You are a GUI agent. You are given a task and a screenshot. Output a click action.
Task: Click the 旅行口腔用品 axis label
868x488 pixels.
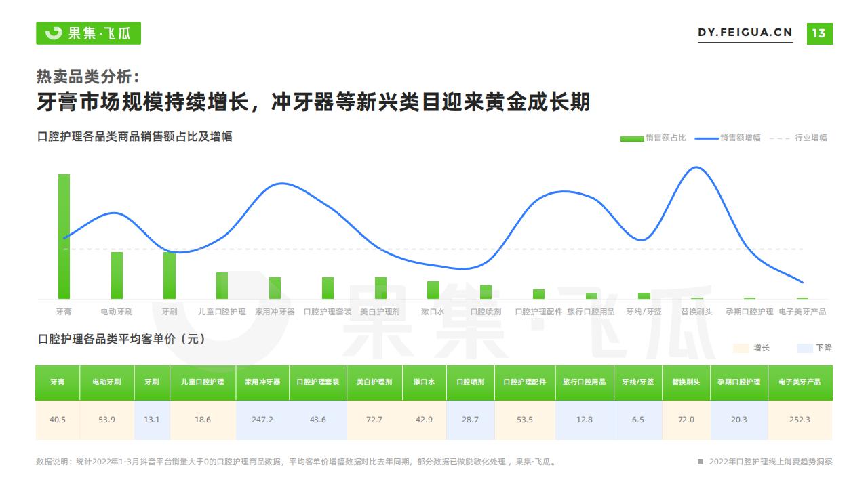[x=591, y=312]
